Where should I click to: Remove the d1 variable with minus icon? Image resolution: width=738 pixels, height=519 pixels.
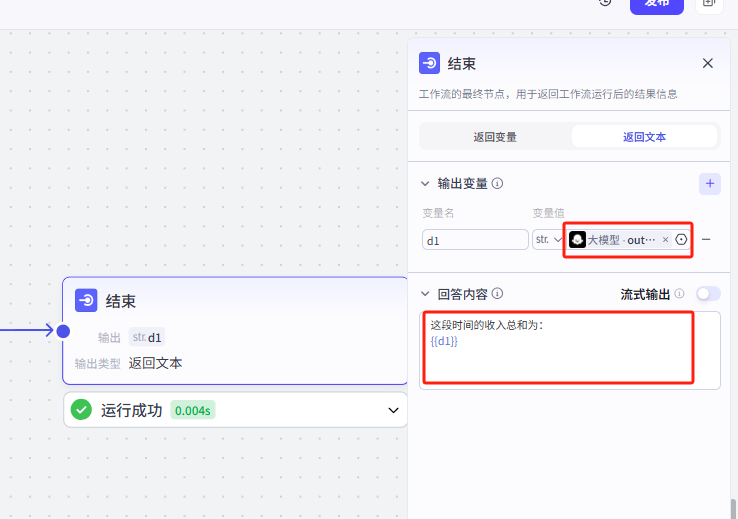[x=706, y=239]
